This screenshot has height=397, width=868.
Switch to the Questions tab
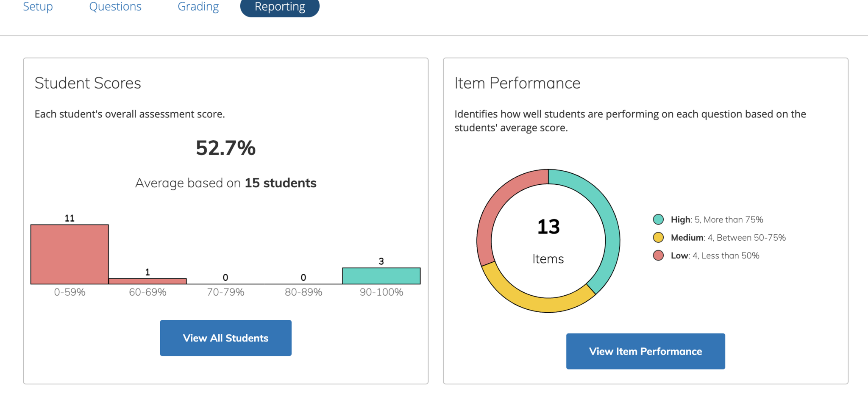pos(115,7)
